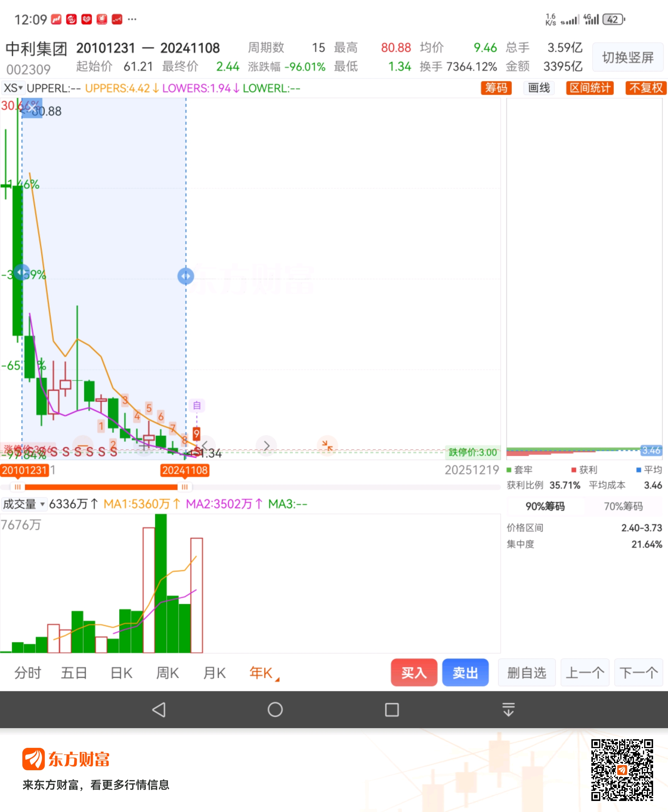Viewport: 668px width, 812px height.
Task: Tap the orange collapse-arrows chart icon
Action: [327, 446]
